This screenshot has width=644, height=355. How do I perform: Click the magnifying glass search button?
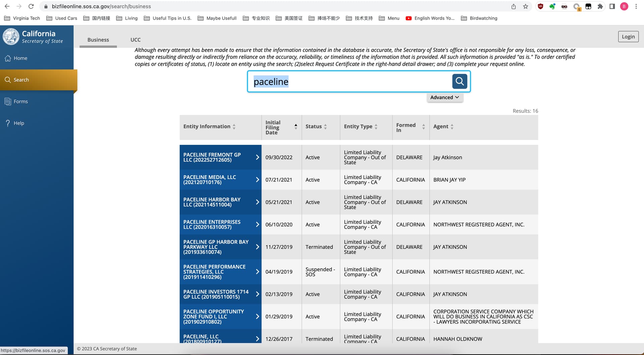click(460, 81)
